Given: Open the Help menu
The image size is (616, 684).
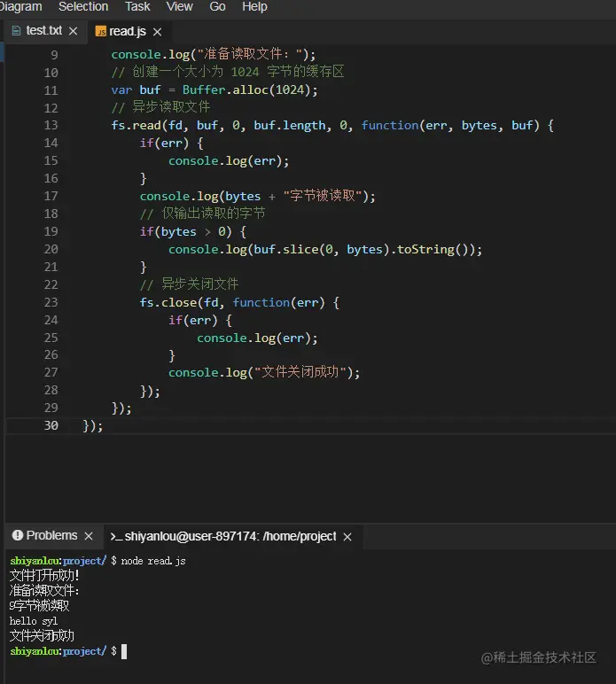Looking at the screenshot, I should (254, 6).
